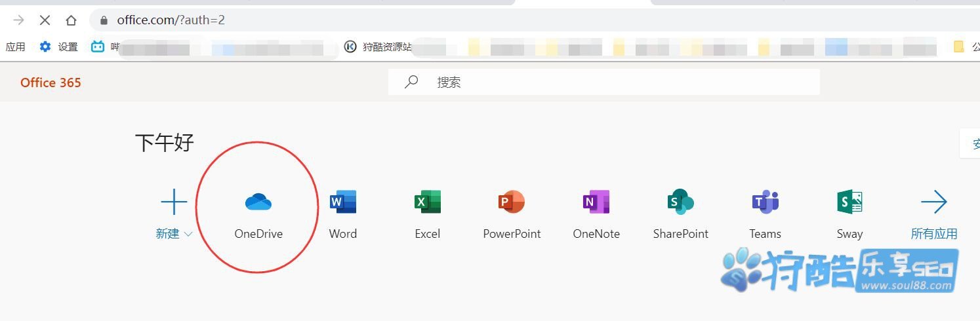Open the OneDrive app icon
This screenshot has height=321, width=980.
point(258,202)
